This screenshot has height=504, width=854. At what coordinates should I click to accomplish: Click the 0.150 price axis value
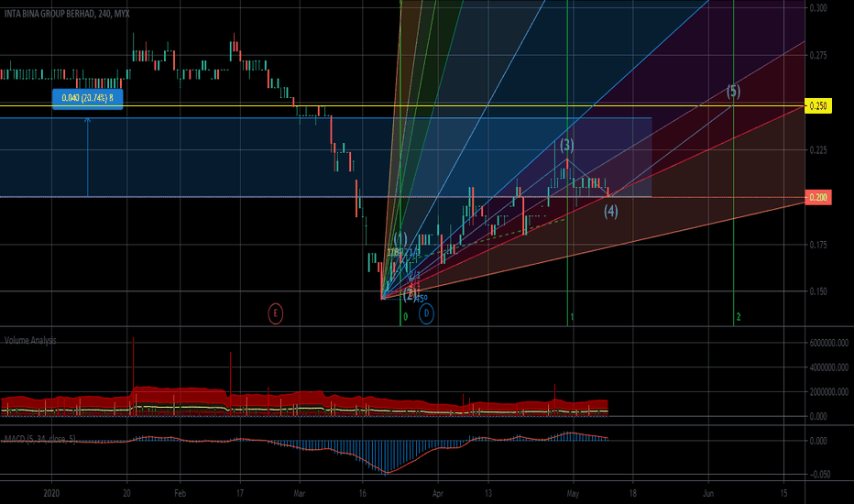(x=818, y=291)
